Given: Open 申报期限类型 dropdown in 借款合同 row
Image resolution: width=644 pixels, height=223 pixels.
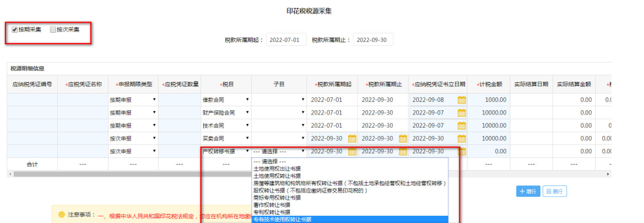Looking at the screenshot, I should click(x=132, y=100).
